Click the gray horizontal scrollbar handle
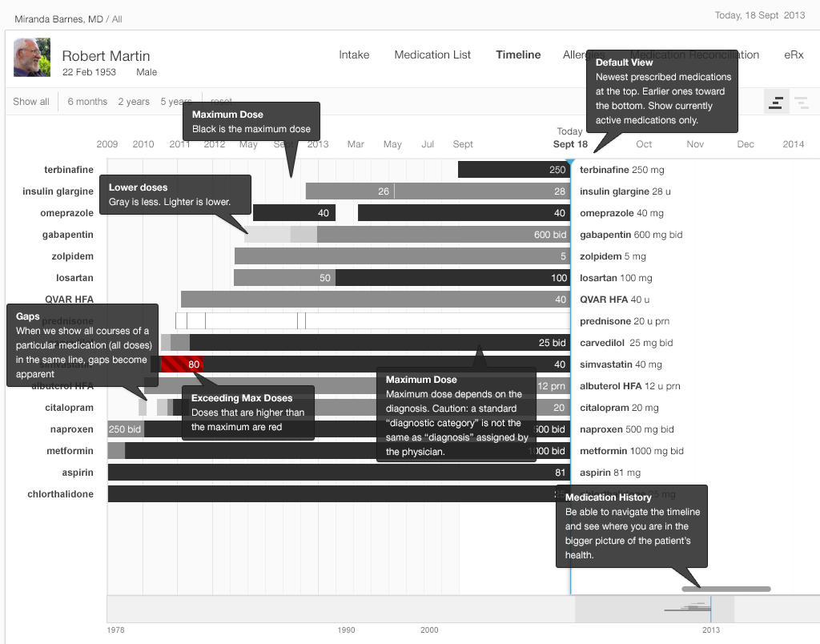 726,590
